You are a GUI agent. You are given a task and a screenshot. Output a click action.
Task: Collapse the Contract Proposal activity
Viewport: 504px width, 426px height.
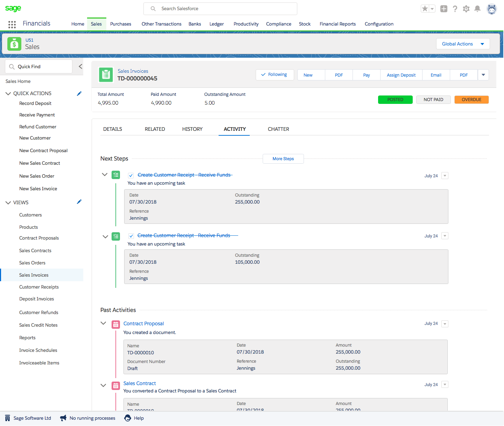coord(103,323)
